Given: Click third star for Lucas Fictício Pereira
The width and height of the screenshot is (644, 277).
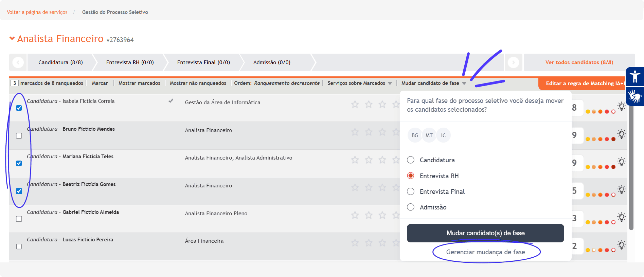Looking at the screenshot, I should click(x=382, y=243).
